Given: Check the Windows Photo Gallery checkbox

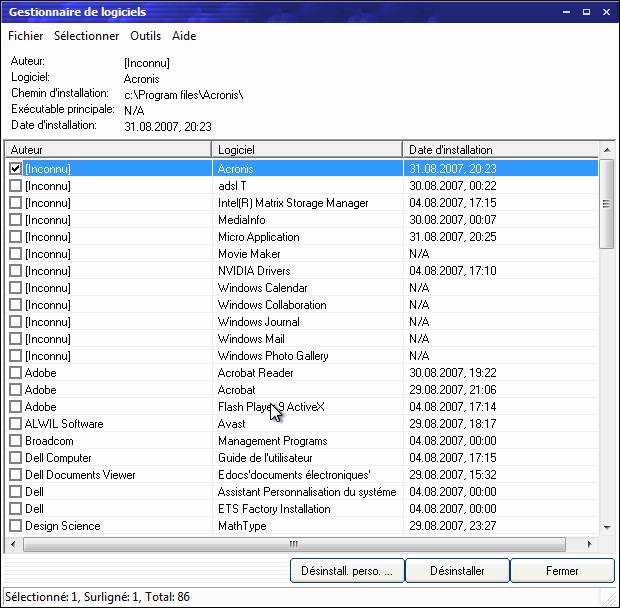Looking at the screenshot, I should [15, 356].
